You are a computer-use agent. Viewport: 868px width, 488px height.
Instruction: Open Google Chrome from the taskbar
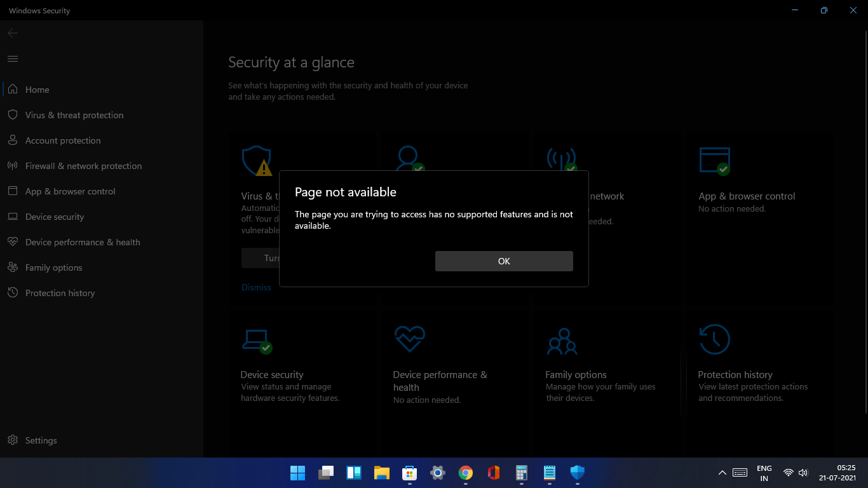tap(465, 473)
